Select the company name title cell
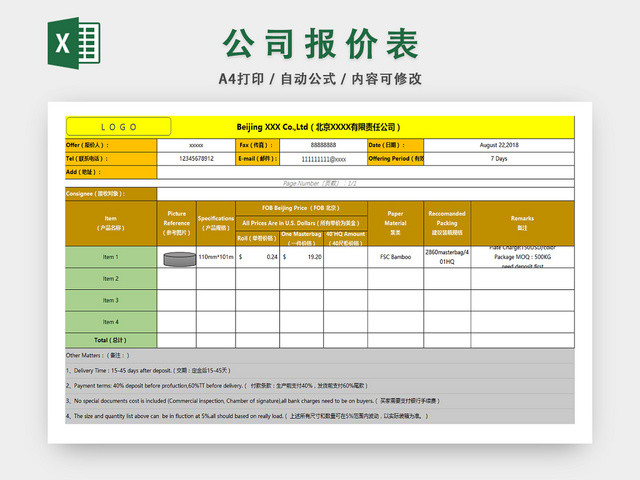The width and height of the screenshot is (640, 480). tap(318, 127)
